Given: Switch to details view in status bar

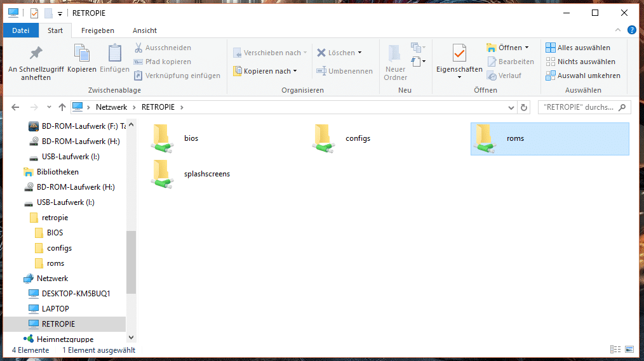Looking at the screenshot, I should (615, 350).
